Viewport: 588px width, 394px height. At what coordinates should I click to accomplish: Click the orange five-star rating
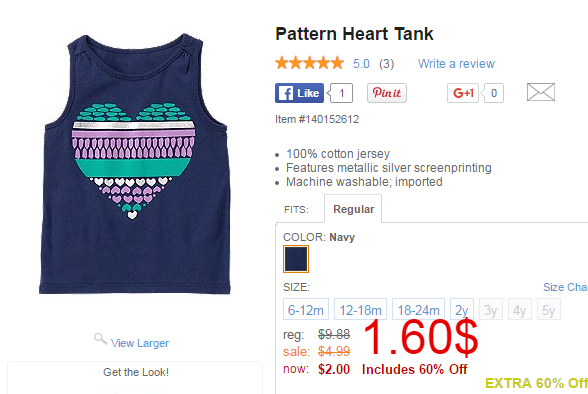[x=309, y=63]
